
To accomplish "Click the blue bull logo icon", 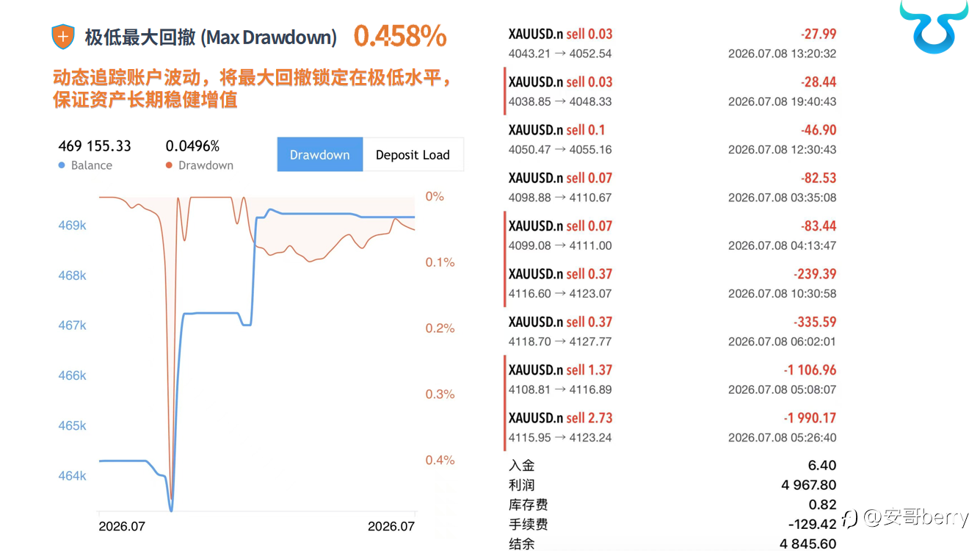I will 933,26.
